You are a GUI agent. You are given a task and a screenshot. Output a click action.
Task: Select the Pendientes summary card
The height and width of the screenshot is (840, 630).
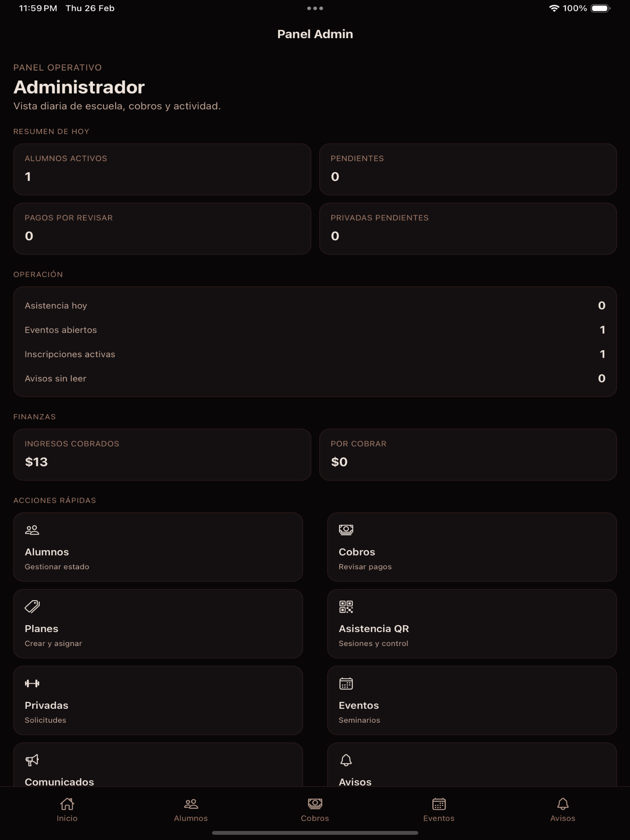468,169
